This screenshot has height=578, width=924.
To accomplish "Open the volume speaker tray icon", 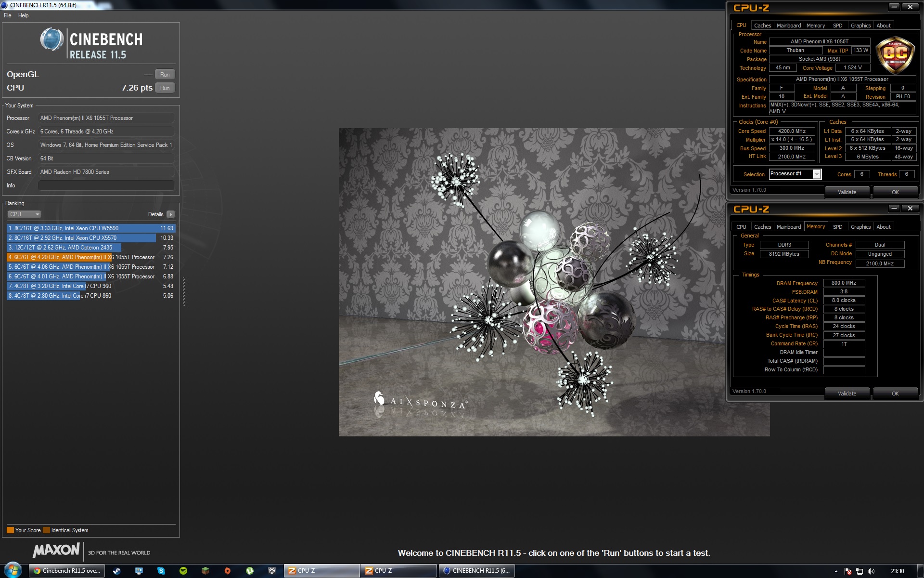I will point(871,571).
